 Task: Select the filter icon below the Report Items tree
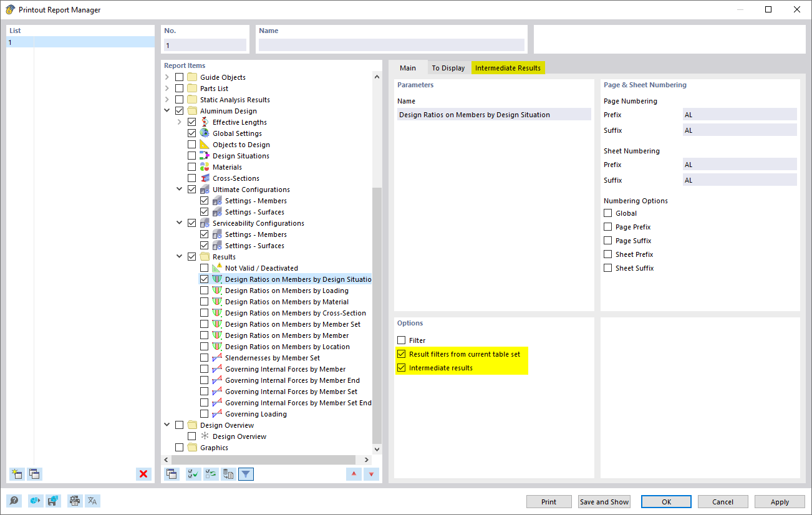click(x=246, y=474)
